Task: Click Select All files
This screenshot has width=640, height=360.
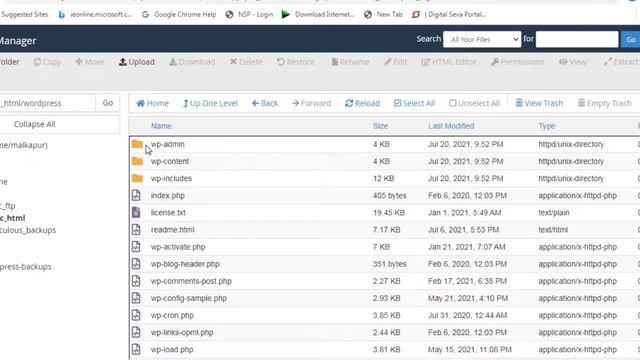Action: click(x=414, y=103)
